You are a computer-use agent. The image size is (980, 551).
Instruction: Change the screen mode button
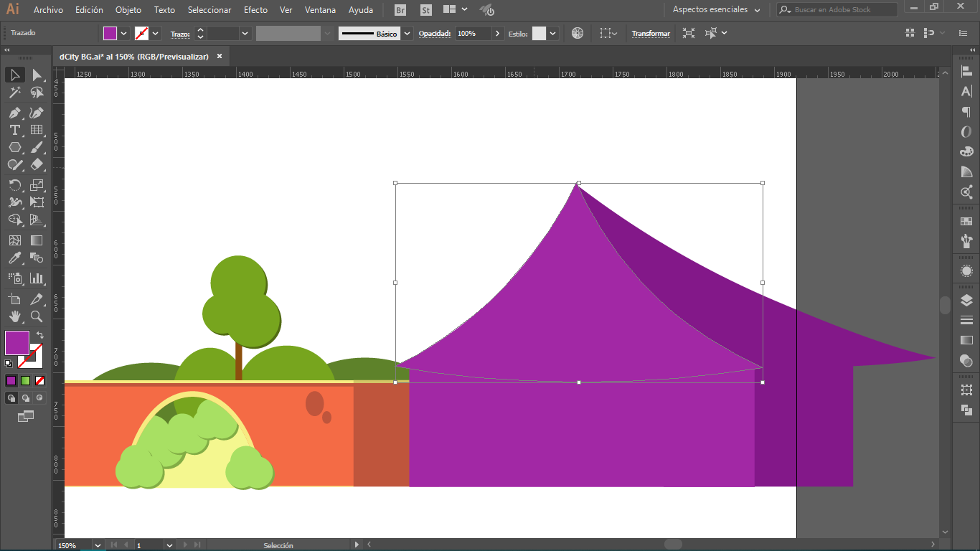[26, 415]
